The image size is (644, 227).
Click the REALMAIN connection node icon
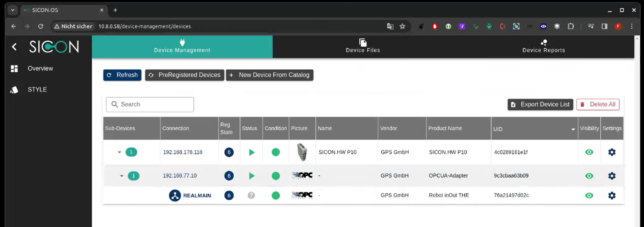tap(175, 195)
